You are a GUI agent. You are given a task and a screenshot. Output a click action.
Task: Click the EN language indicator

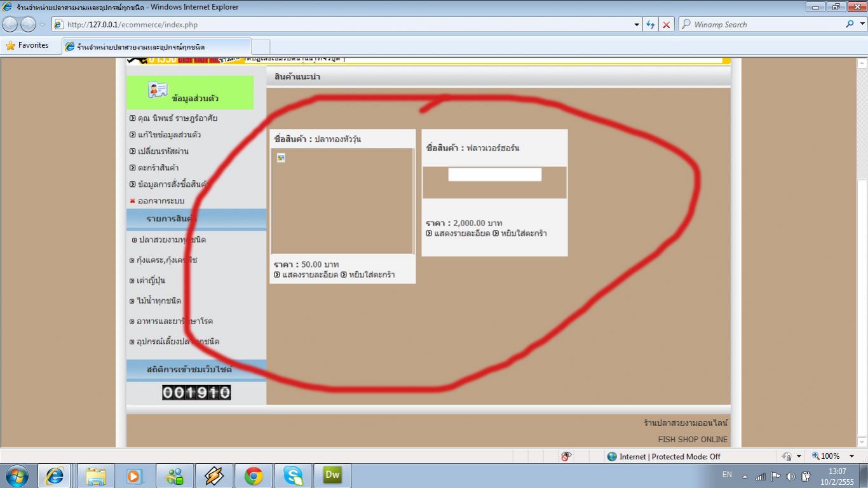(x=728, y=475)
